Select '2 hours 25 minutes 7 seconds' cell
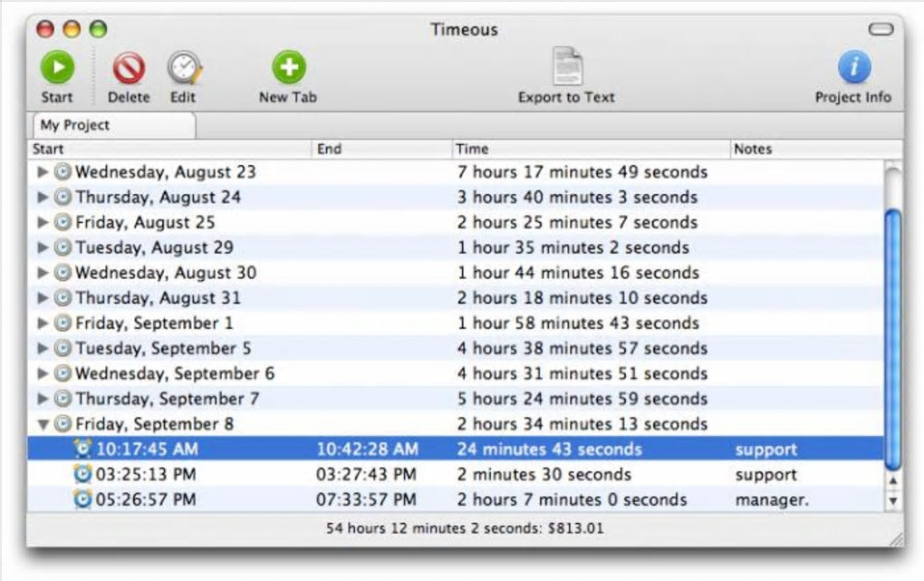Screen dimensions: 924x581 coord(578,222)
